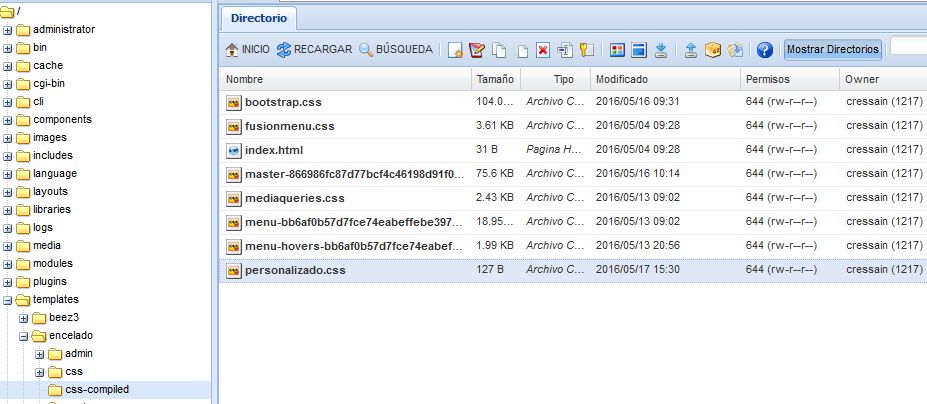Click the cgi-bin folder icon in tree

pos(23,84)
